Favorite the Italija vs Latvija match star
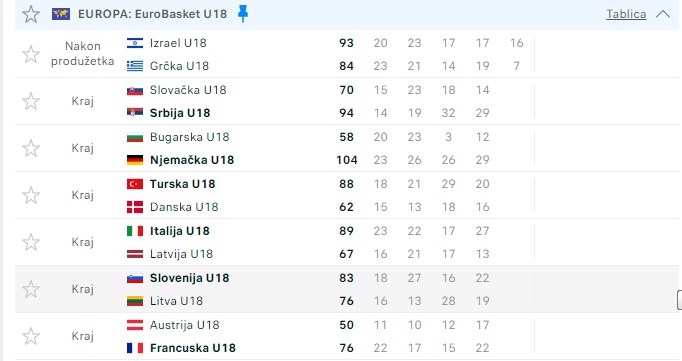The height and width of the screenshot is (361, 682). (x=31, y=242)
